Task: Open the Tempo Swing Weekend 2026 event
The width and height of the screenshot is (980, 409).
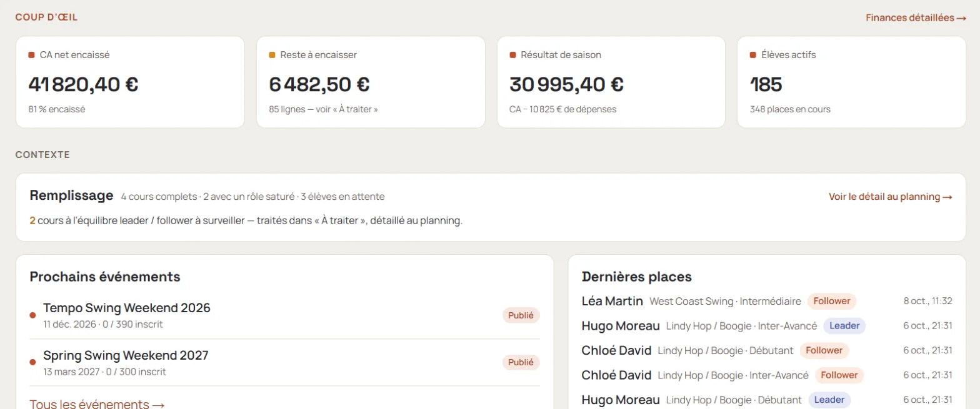Action: click(127, 308)
